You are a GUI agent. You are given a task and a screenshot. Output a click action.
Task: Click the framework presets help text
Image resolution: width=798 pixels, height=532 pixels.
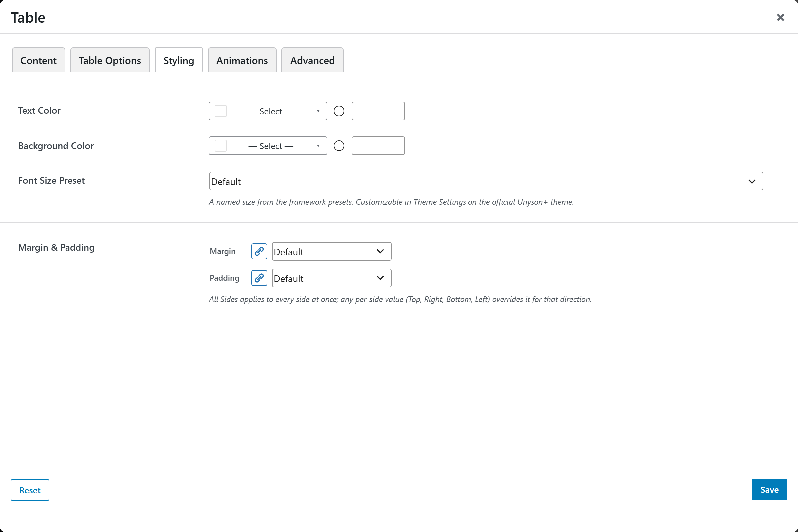pos(391,202)
